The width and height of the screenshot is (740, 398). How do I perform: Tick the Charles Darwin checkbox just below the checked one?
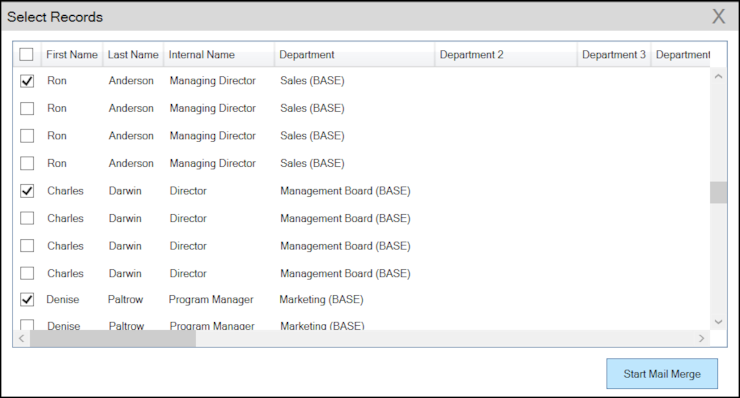coord(27,219)
